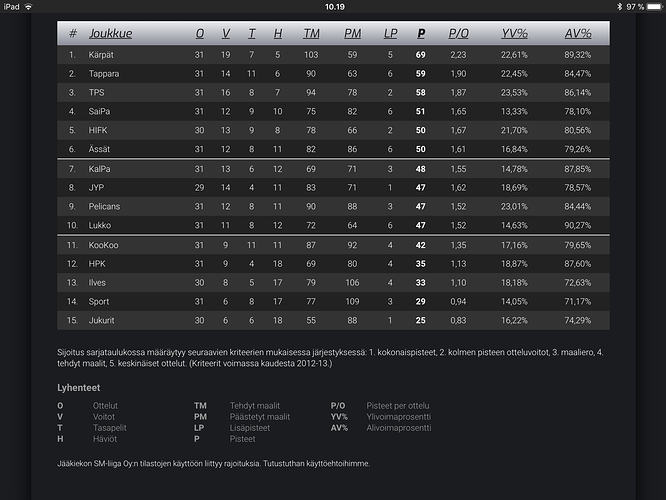Image resolution: width=666 pixels, height=500 pixels.
Task: Sort by YV% power play header
Action: point(514,33)
